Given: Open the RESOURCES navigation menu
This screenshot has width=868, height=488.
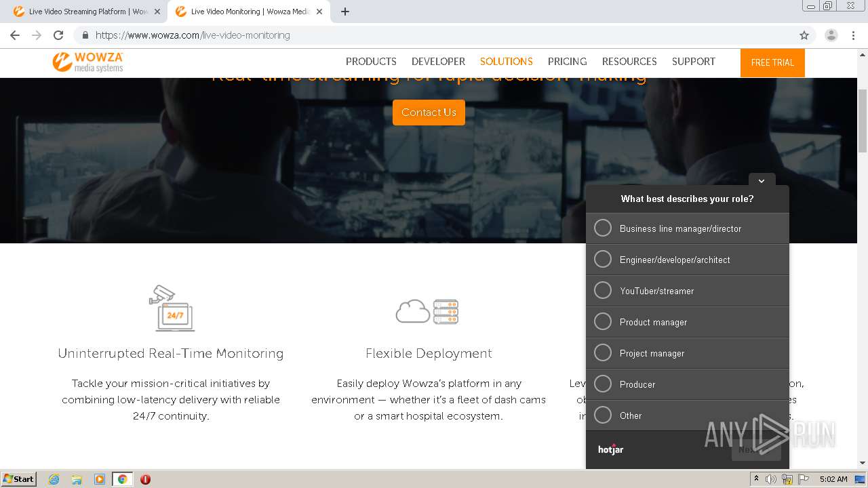Looking at the screenshot, I should point(629,61).
